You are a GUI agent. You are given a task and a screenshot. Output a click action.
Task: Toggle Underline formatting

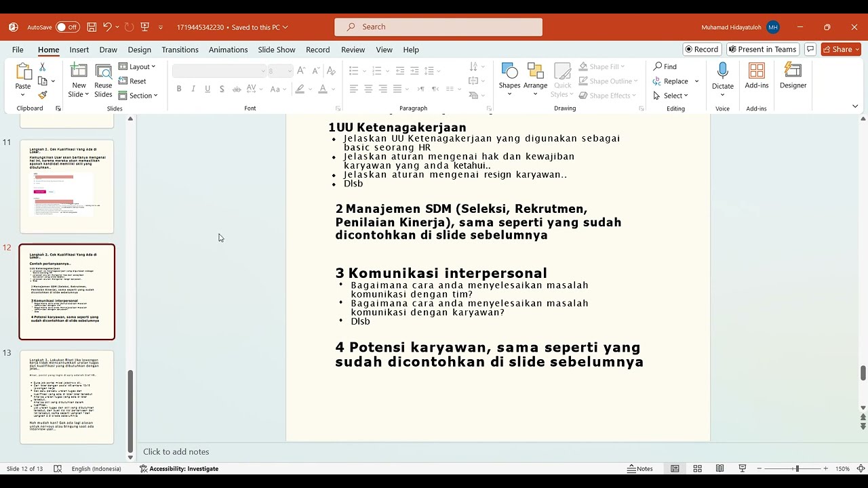click(x=208, y=89)
